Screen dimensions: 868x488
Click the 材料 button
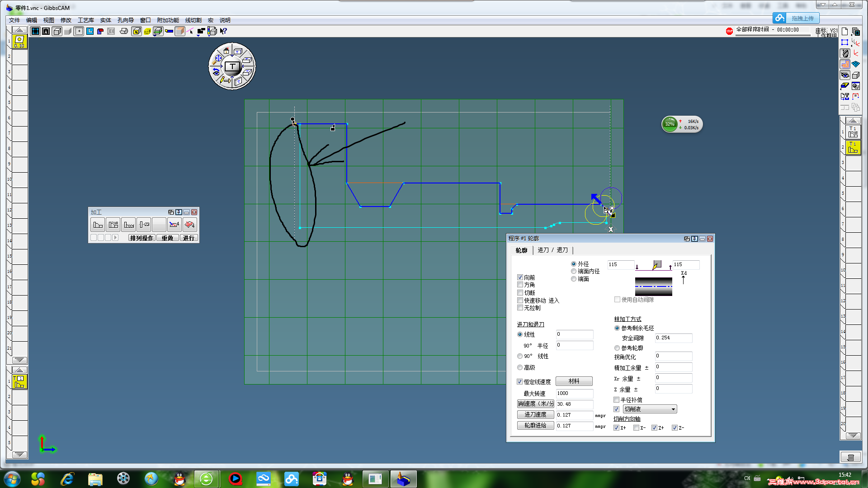574,381
